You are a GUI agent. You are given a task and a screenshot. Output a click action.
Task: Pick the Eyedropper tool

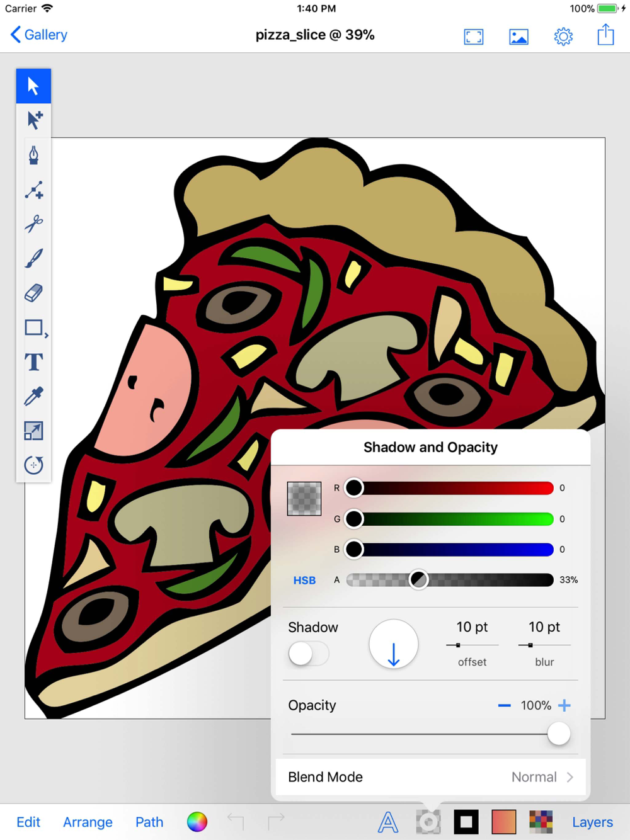tap(33, 396)
